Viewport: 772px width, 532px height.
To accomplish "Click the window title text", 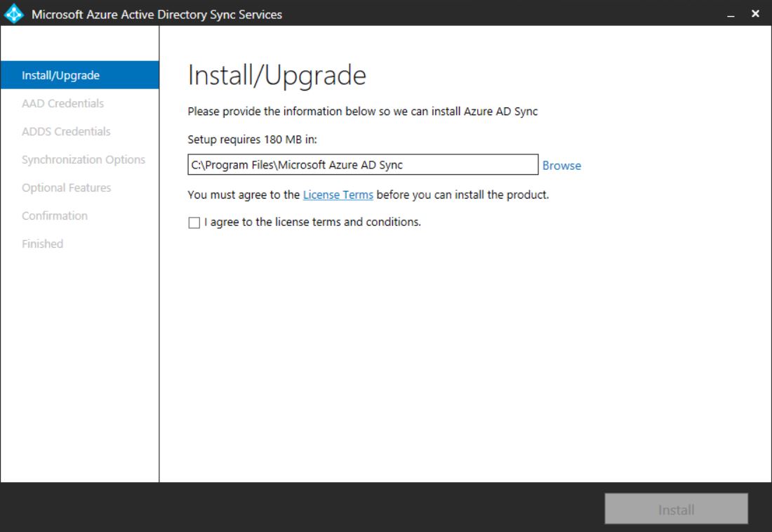I will (x=157, y=15).
